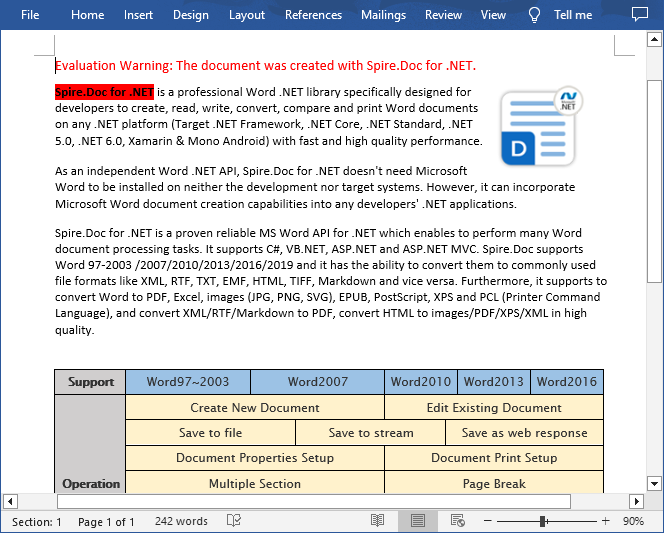
Task: Click the horizontal scrollbar thumb
Action: click(x=314, y=502)
